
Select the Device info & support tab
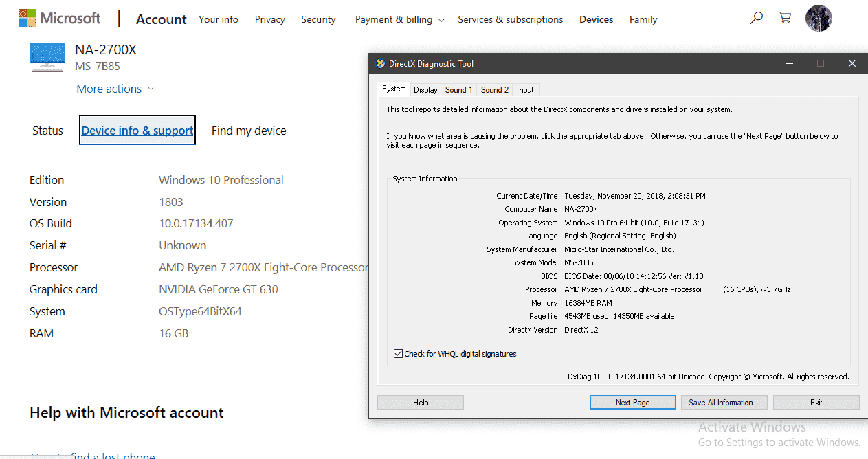click(137, 131)
